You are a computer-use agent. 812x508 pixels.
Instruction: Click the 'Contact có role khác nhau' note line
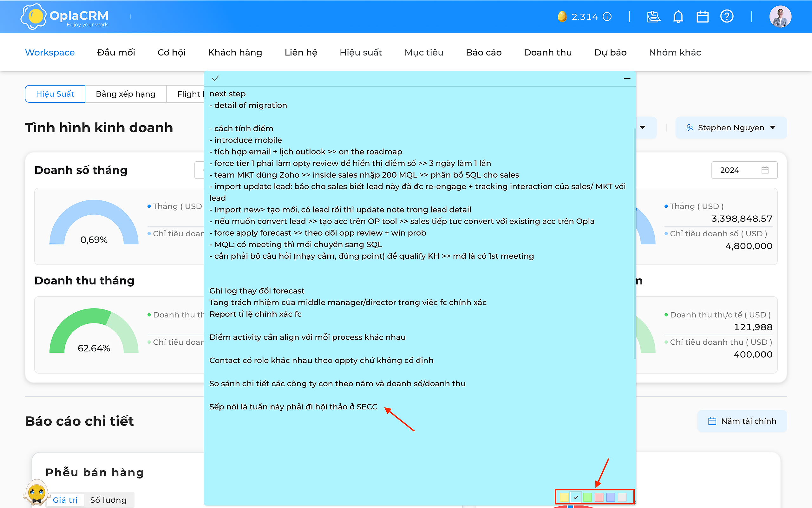321,360
